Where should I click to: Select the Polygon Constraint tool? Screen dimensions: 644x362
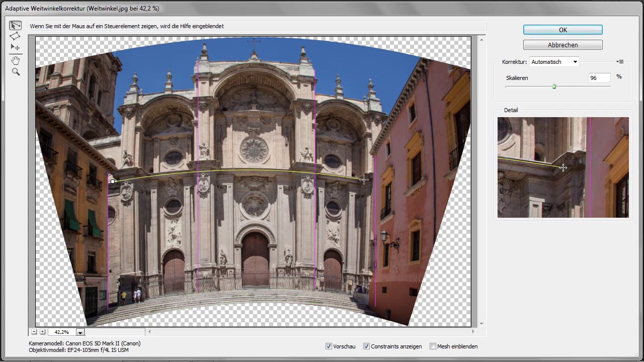click(x=15, y=36)
